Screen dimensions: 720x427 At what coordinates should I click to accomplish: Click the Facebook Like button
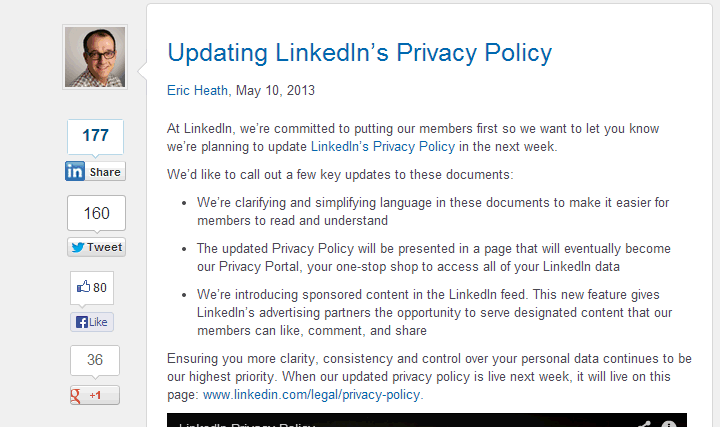91,322
